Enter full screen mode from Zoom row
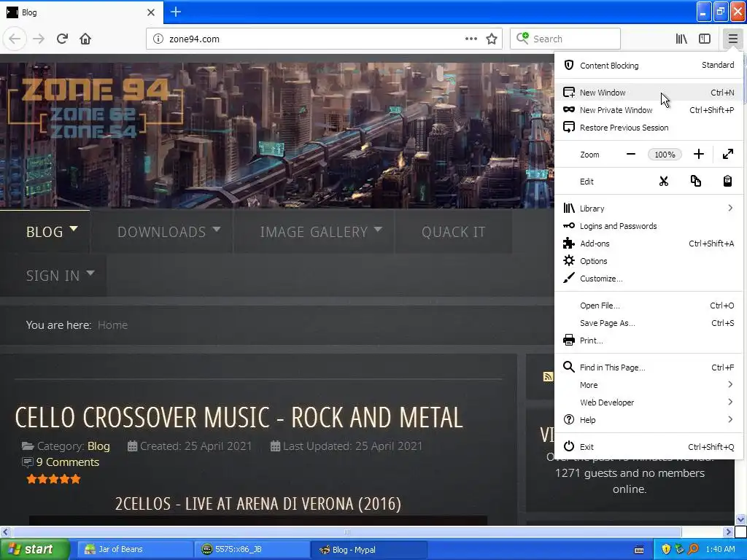747x560 pixels. (x=728, y=154)
